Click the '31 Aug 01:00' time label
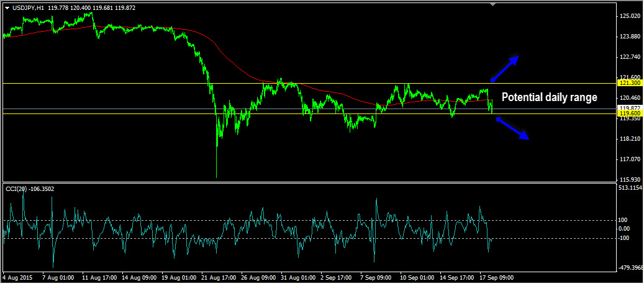This screenshot has height=284, width=644. (299, 277)
